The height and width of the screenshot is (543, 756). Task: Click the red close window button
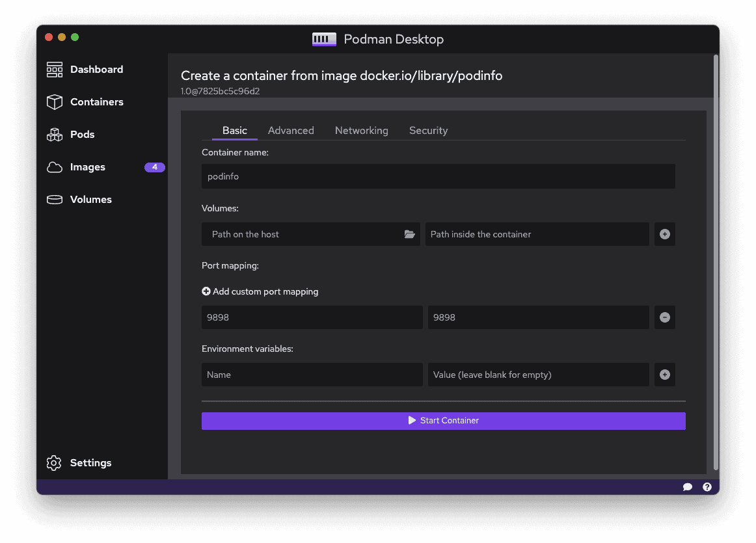pyautogui.click(x=49, y=37)
